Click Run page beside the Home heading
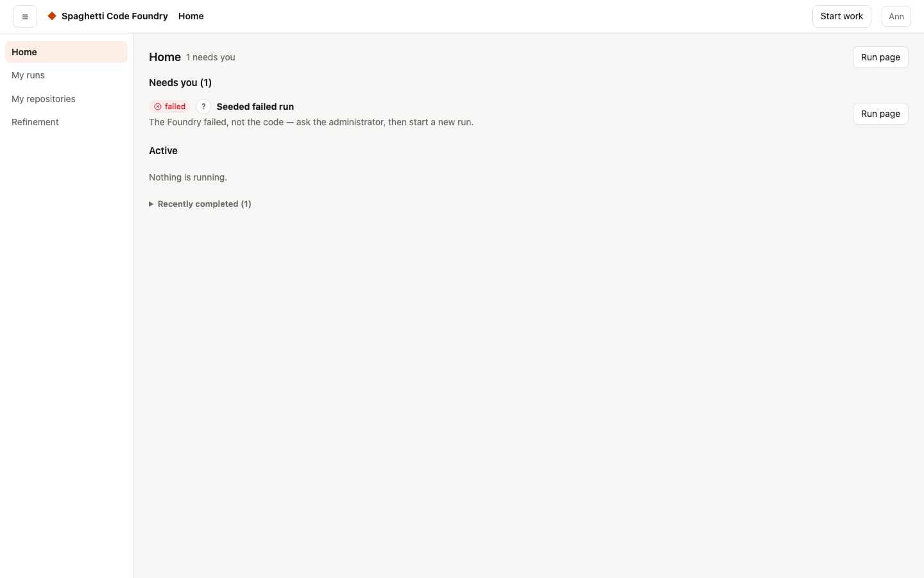The width and height of the screenshot is (924, 578). tap(880, 57)
